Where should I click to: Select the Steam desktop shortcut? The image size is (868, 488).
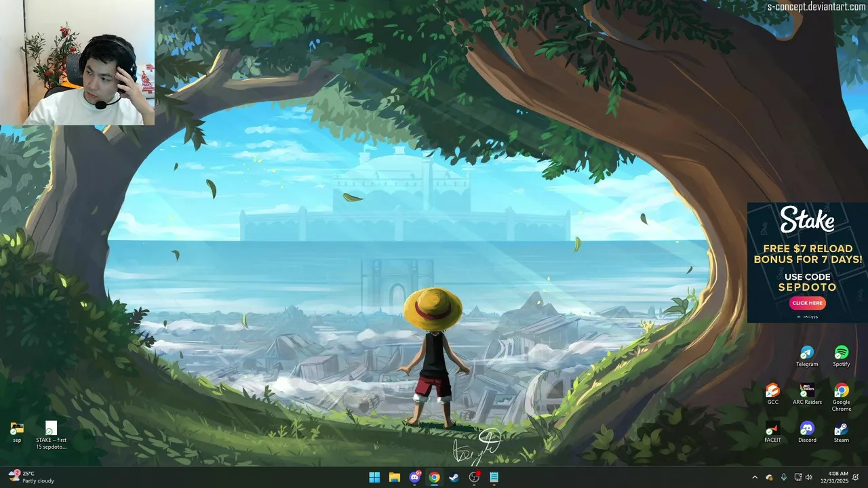coord(841,432)
